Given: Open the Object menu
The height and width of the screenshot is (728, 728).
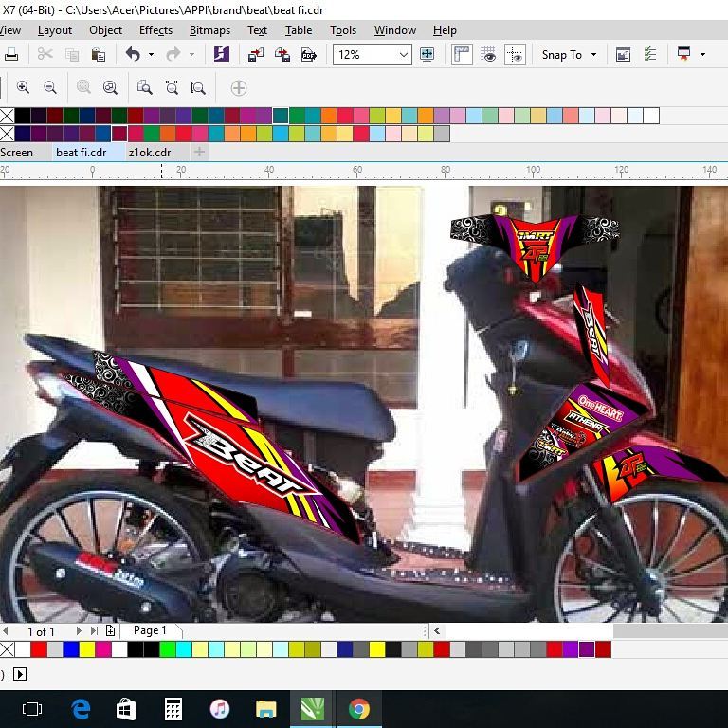Looking at the screenshot, I should (x=106, y=30).
